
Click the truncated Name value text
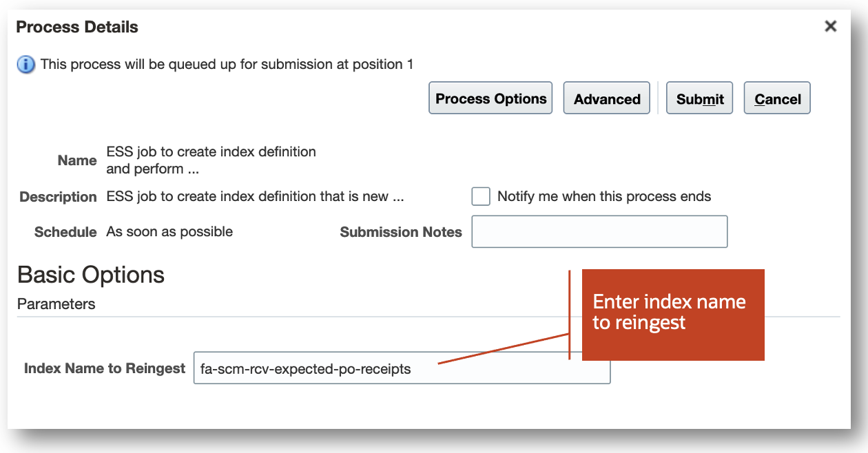(x=210, y=160)
